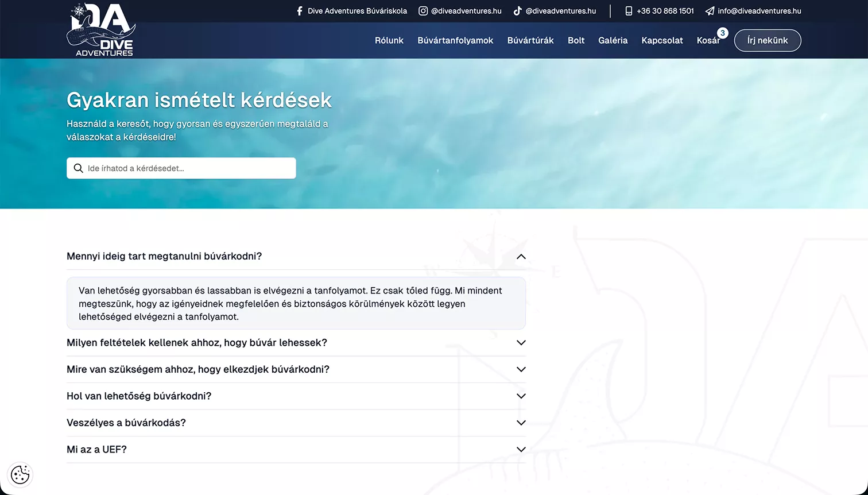Open the TikTok icon link
Screen dimensions: 868x495
coord(517,11)
